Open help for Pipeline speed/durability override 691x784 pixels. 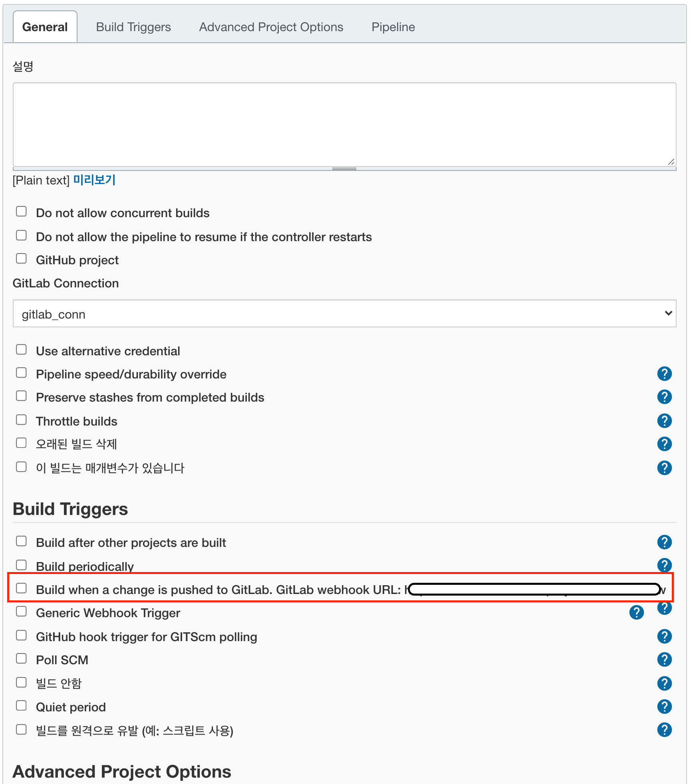pyautogui.click(x=664, y=374)
